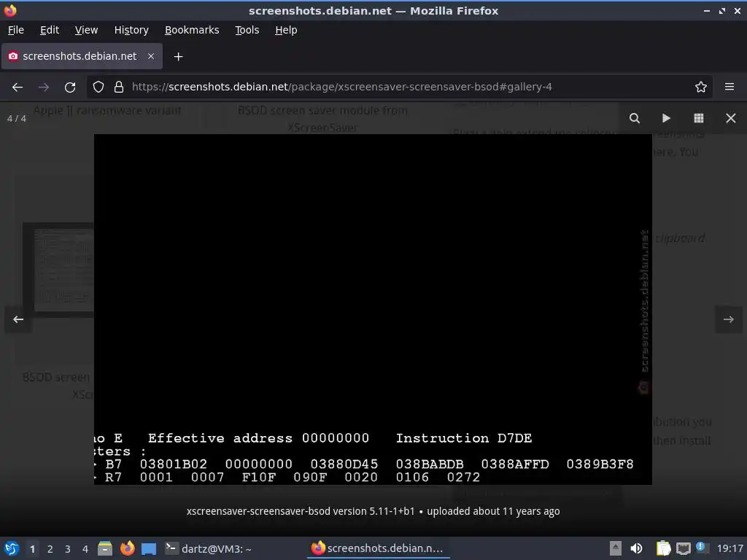747x560 pixels.
Task: Click the enlarged BSOD screenshot image
Action: (373, 309)
